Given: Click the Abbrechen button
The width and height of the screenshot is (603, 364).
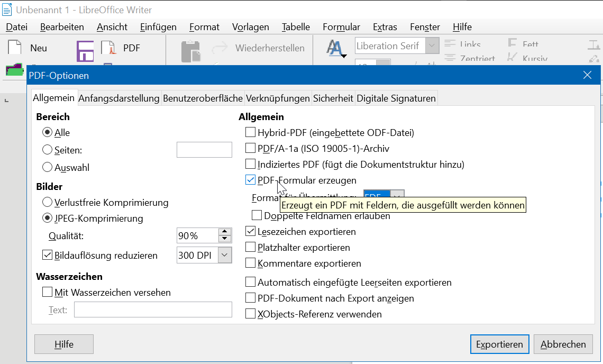Looking at the screenshot, I should pyautogui.click(x=563, y=344).
